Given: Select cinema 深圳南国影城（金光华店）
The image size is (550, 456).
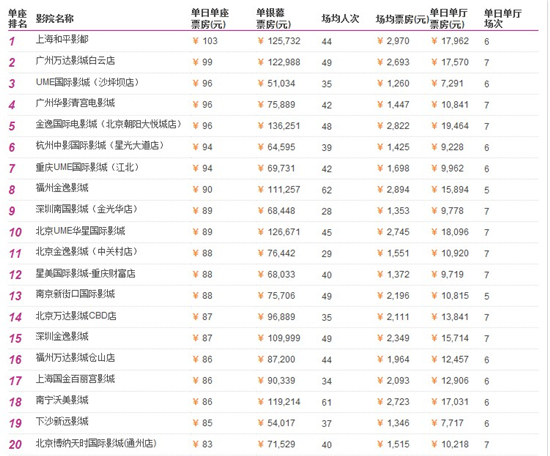Looking at the screenshot, I should [x=87, y=209].
